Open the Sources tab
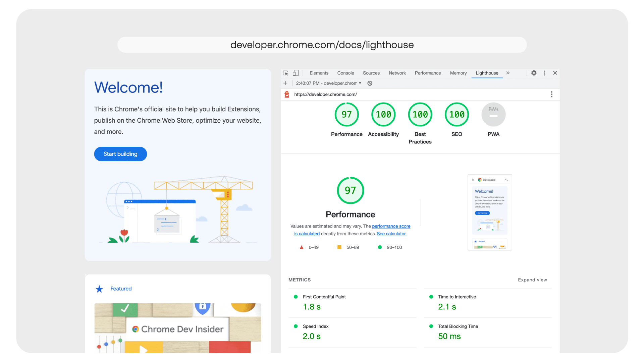The width and height of the screenshot is (644, 362). (x=371, y=73)
